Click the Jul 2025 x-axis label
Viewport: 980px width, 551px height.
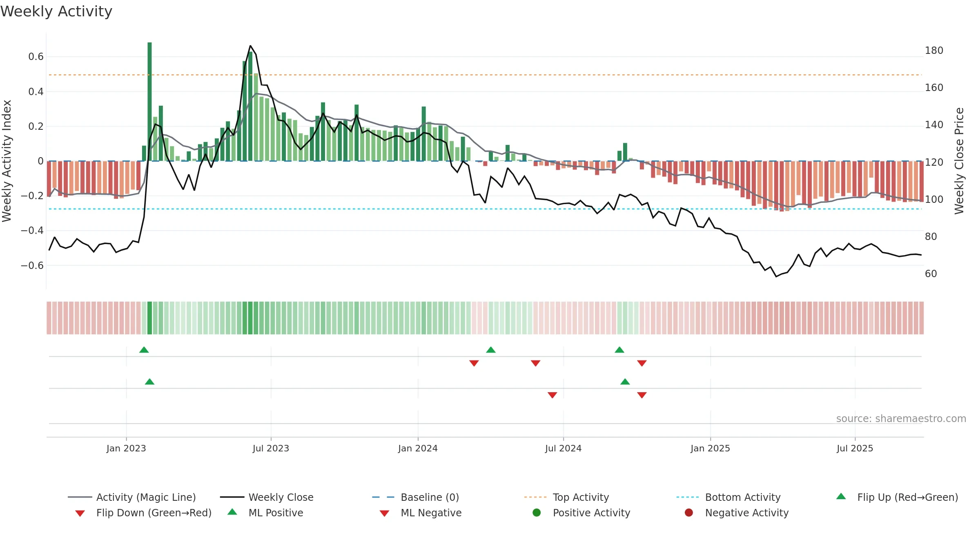(855, 448)
